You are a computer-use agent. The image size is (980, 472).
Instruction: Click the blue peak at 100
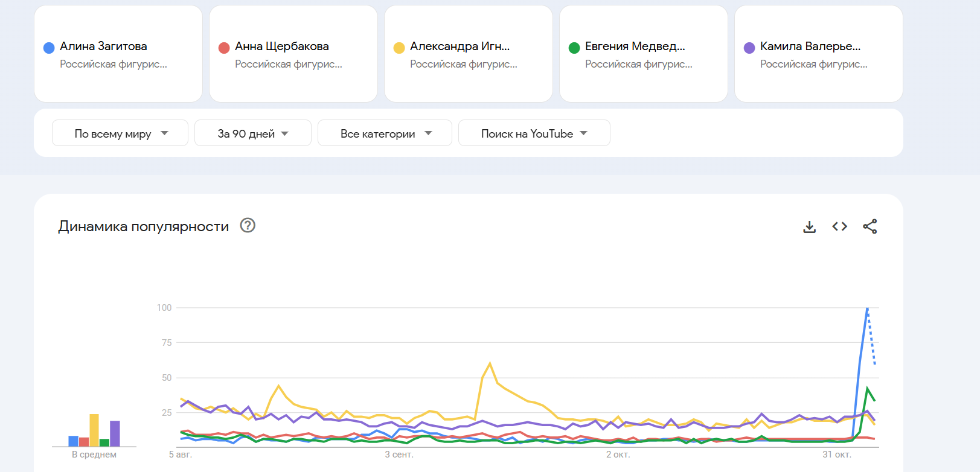click(x=867, y=309)
